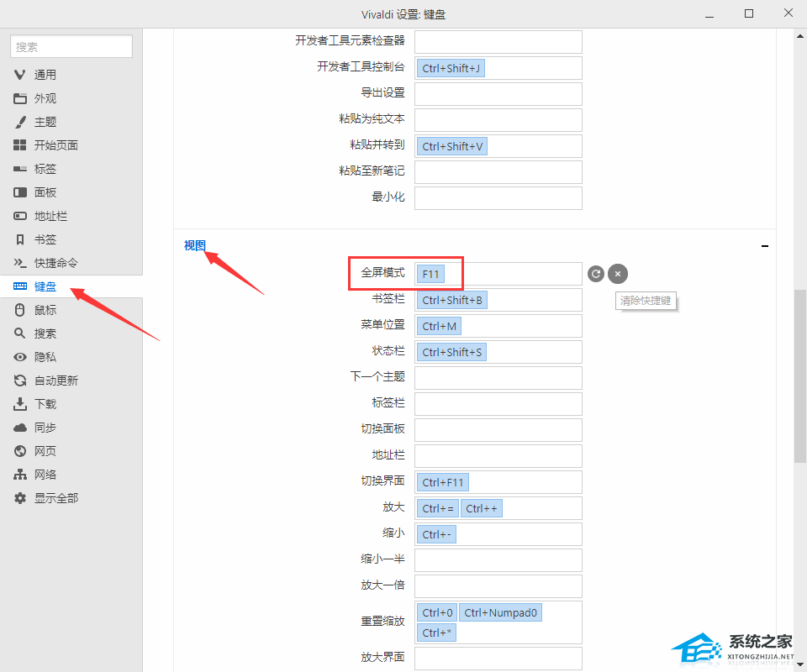Open 开始页面 grid icon
807x672 pixels.
20,145
